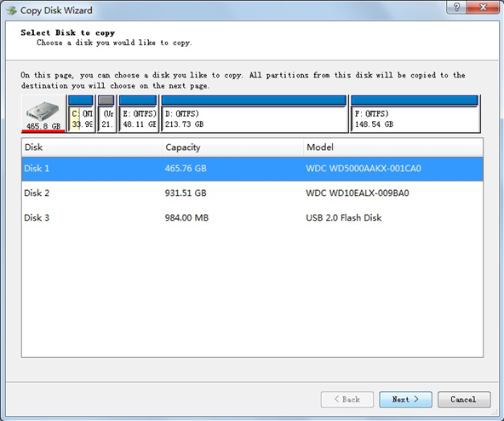This screenshot has height=421, width=504.
Task: Click the 465.76 GB capacity cell
Action: coord(186,169)
